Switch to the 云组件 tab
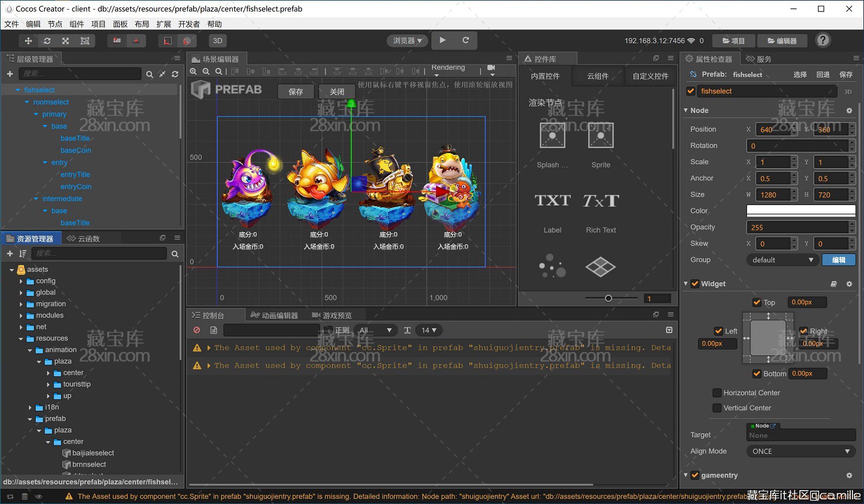Screen dimensions: 864x504 [598, 76]
